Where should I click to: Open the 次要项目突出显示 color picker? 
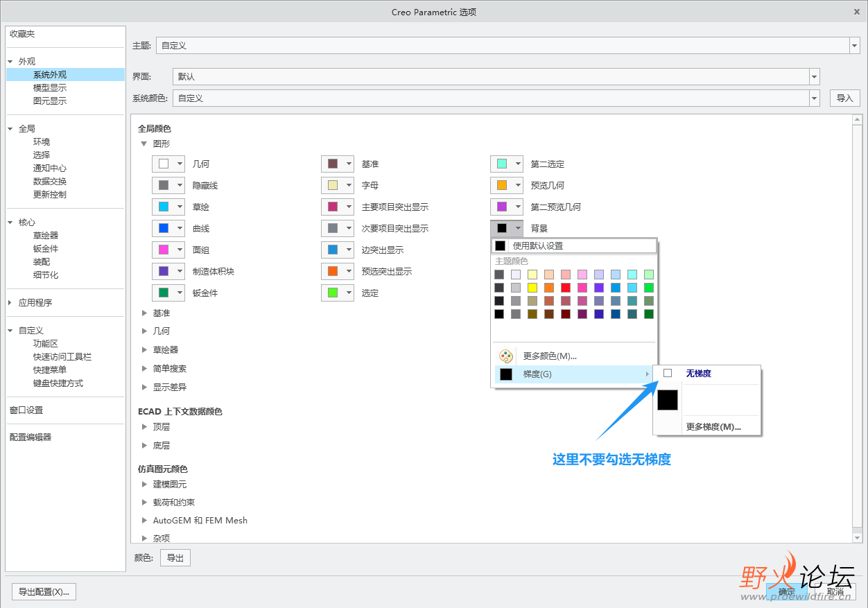tap(338, 229)
